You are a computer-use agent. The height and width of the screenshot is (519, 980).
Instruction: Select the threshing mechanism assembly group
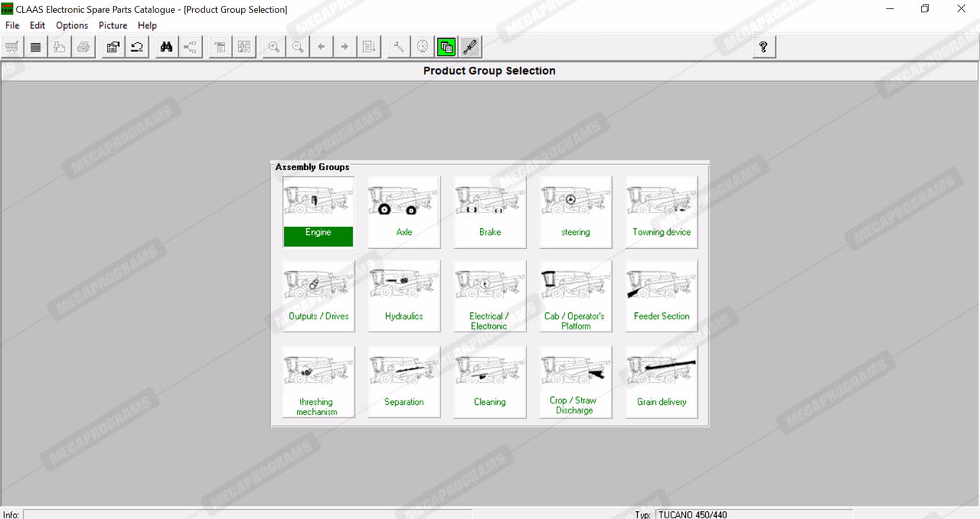coord(318,382)
